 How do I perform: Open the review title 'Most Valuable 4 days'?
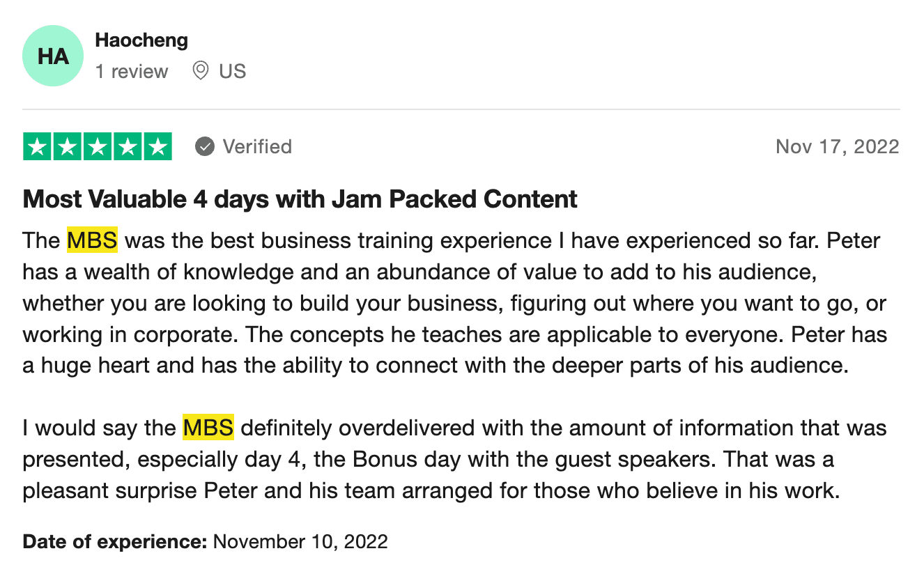click(300, 199)
